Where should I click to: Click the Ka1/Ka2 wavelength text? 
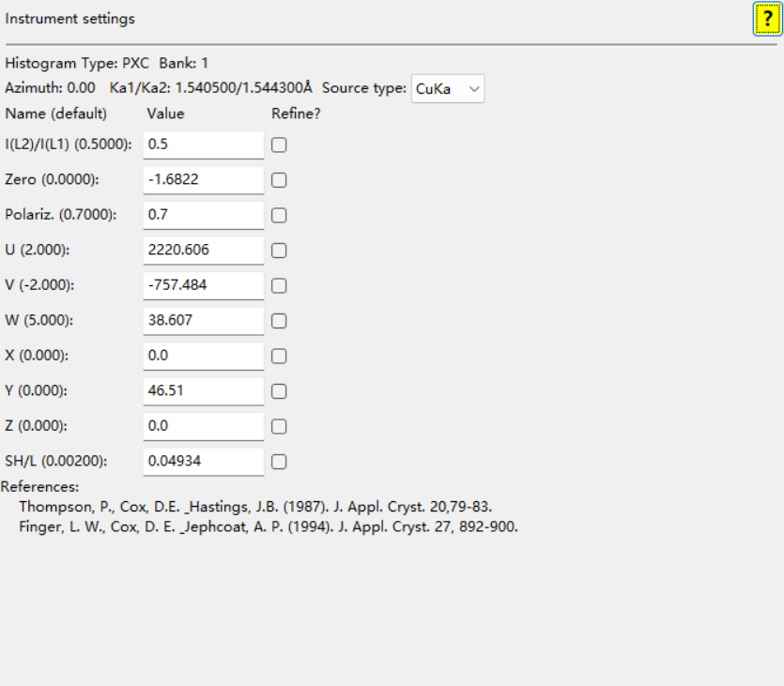click(x=210, y=88)
